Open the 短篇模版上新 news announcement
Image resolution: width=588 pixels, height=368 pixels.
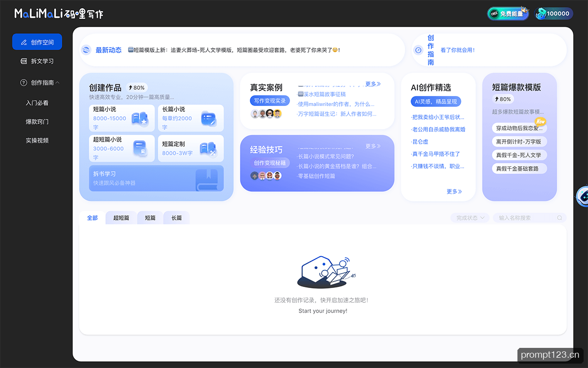point(234,50)
